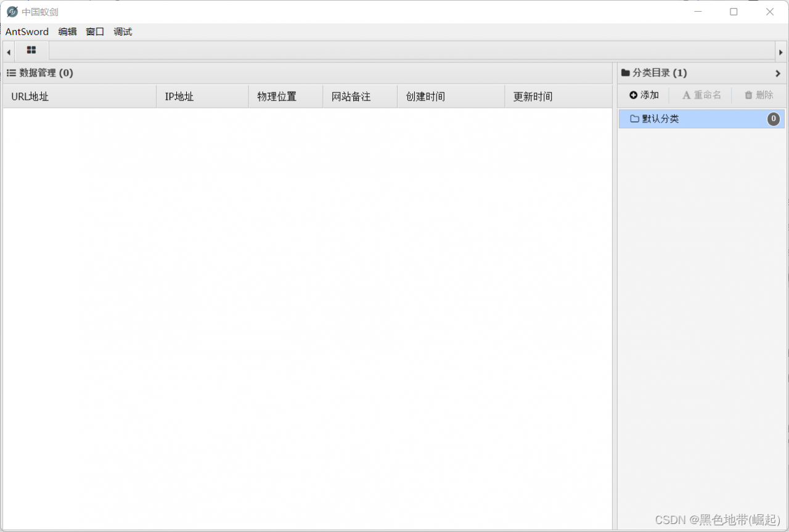Maximize the 中国蚁剑 window
Screen dimensions: 789x532
[x=734, y=12]
